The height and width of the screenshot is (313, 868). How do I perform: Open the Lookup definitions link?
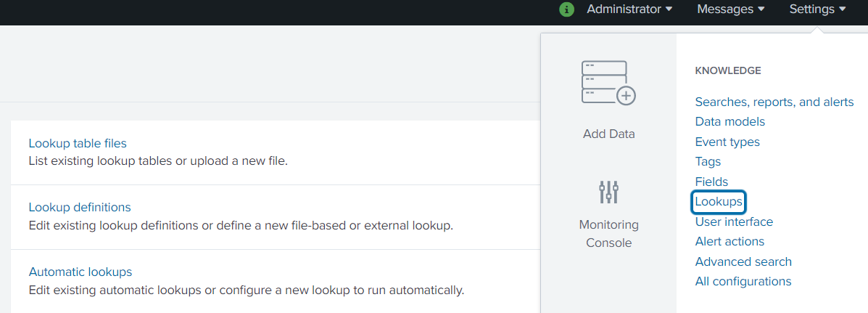[x=80, y=208]
